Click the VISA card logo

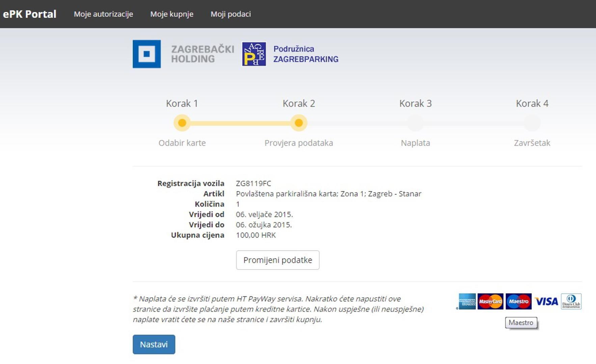[546, 301]
